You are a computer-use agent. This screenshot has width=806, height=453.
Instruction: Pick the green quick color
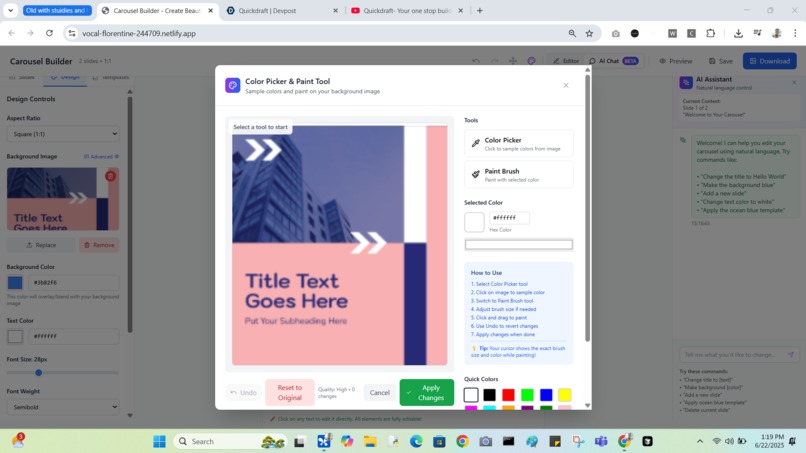coord(527,395)
